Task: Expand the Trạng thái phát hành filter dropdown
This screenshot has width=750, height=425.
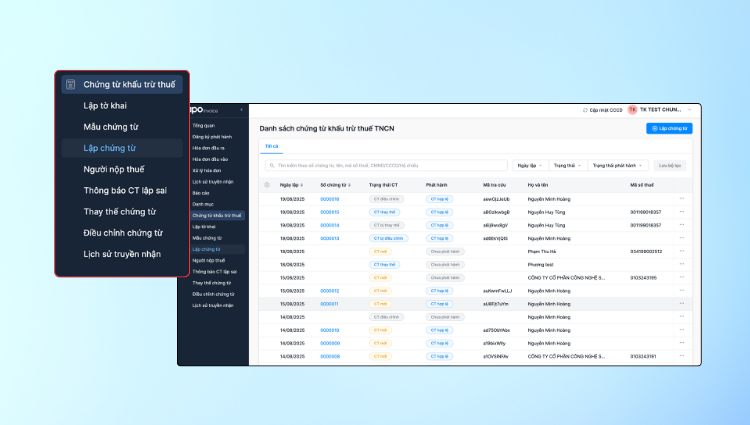Action: click(618, 165)
